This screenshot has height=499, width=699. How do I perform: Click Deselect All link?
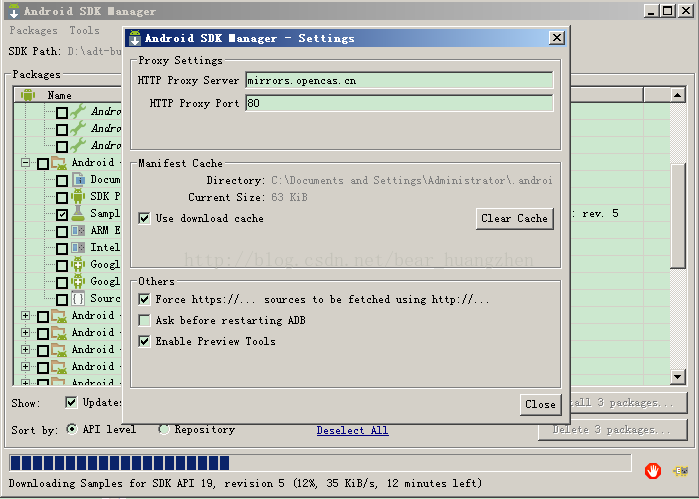tap(352, 430)
